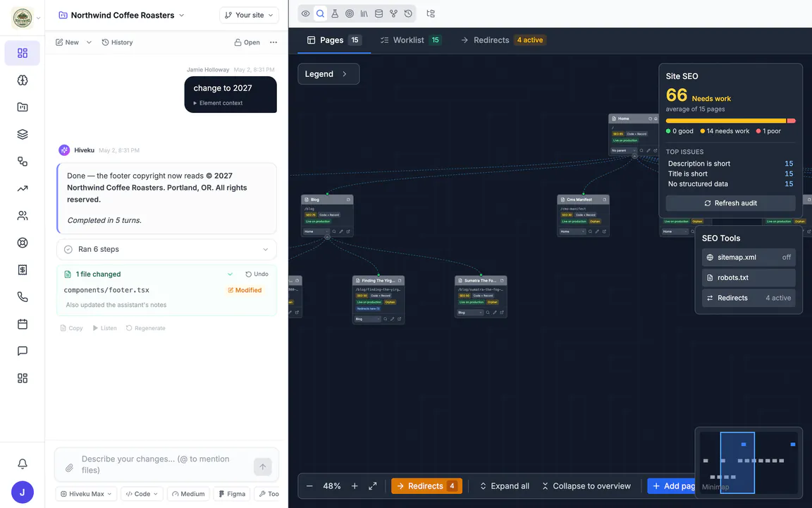Click the pencil edit icon on Blog card
Image resolution: width=812 pixels, height=508 pixels.
341,231
